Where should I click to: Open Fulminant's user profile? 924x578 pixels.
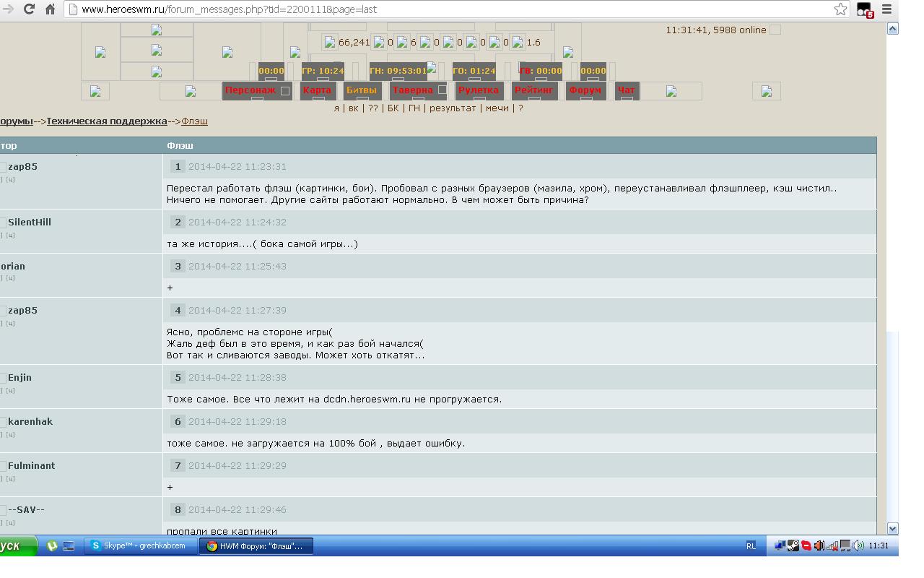(31, 466)
